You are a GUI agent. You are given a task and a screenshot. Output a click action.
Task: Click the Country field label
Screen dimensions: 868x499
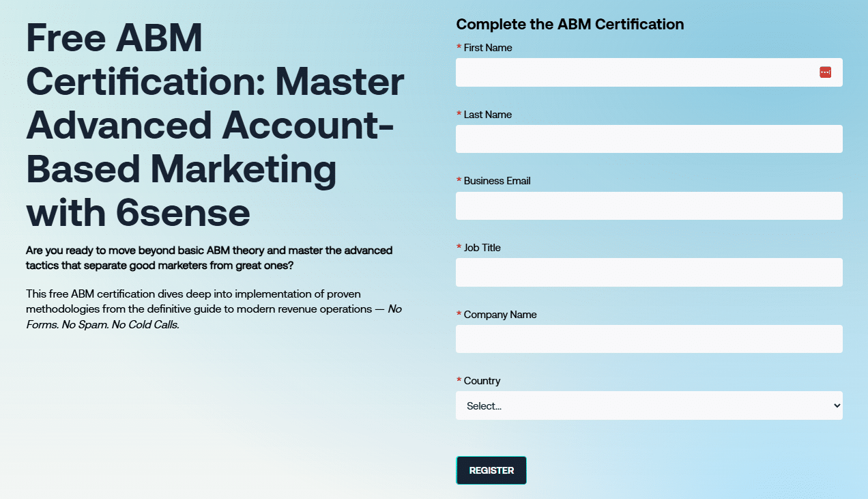click(482, 381)
